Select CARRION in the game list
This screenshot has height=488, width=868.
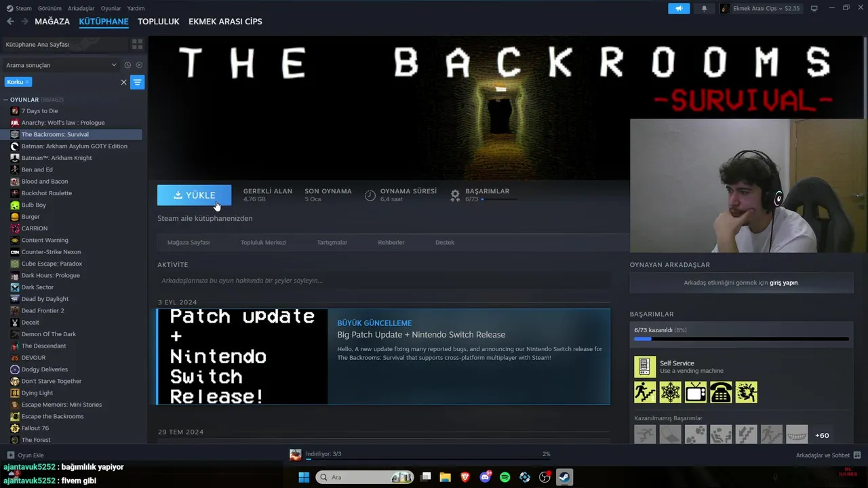tap(34, 228)
